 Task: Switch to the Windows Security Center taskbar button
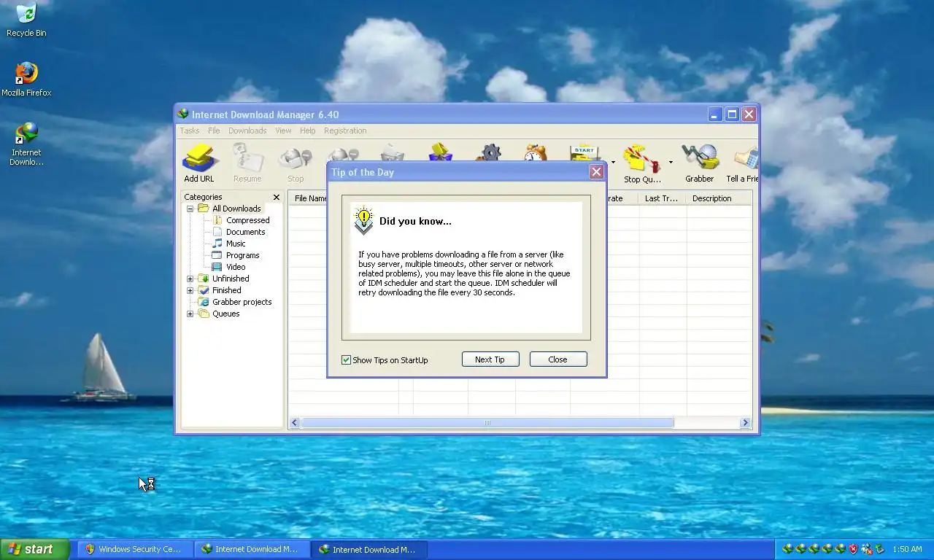pos(135,549)
